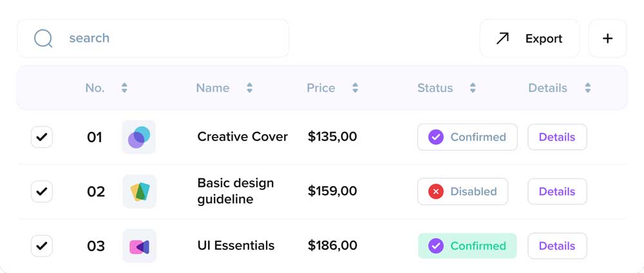Click the Status column header
The width and height of the screenshot is (644, 273).
pyautogui.click(x=435, y=88)
